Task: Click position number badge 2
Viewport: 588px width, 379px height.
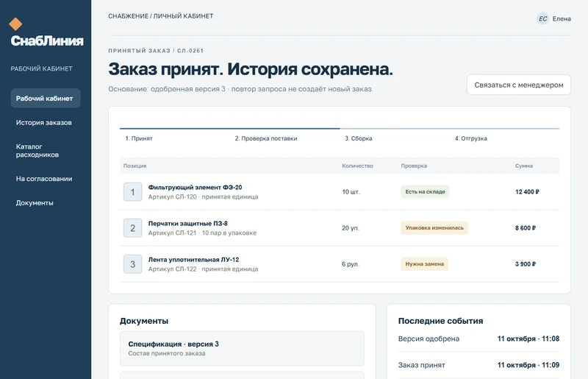Action: 133,228
